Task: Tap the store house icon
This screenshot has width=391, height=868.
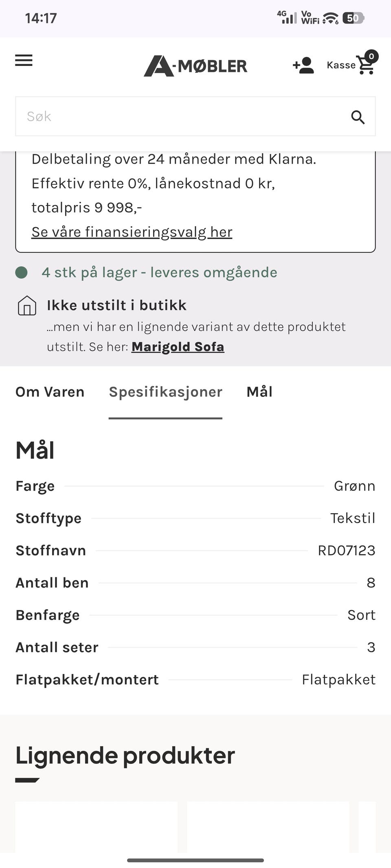Action: point(27,306)
